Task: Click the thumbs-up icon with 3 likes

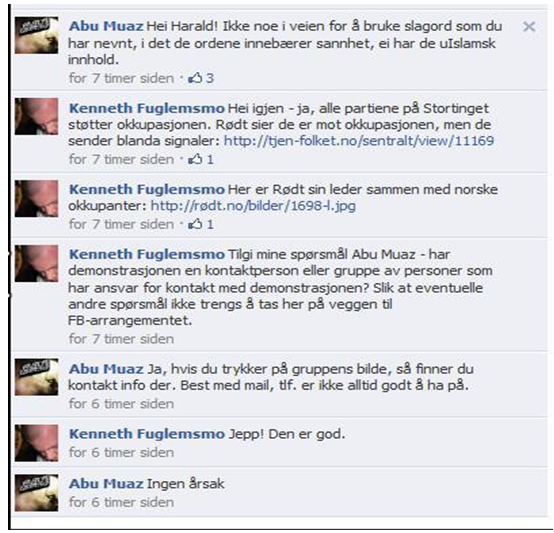Action: click(195, 78)
